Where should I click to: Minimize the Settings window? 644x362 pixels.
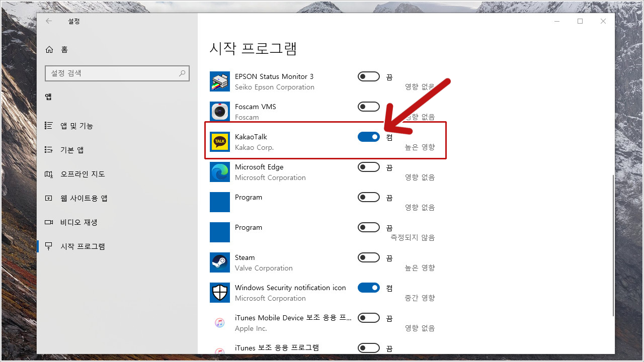[x=557, y=21]
